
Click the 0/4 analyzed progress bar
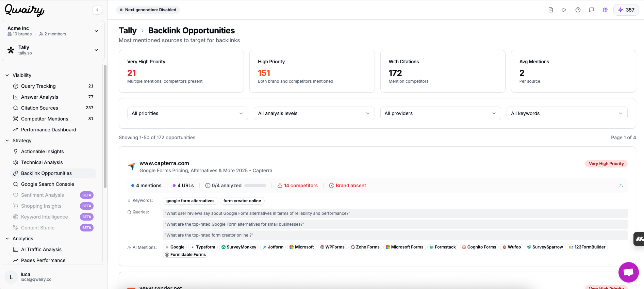pos(255,186)
